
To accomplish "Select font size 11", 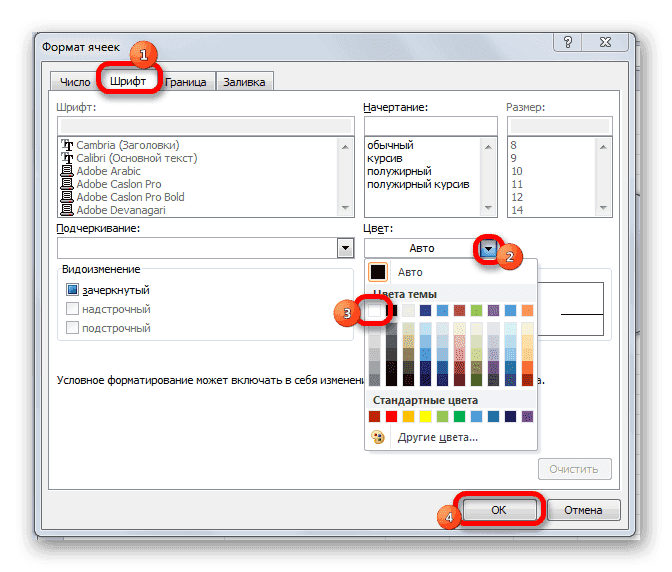I will click(517, 184).
